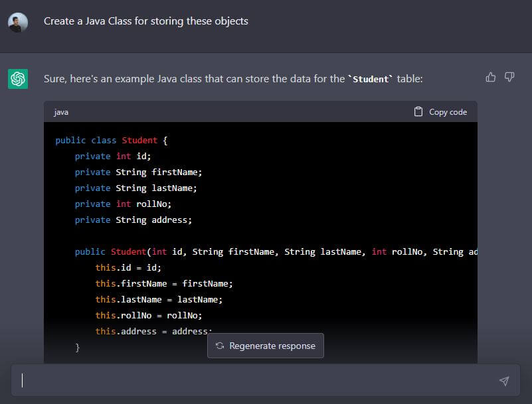
Task: Click the Student constructor signature line
Action: click(x=275, y=251)
